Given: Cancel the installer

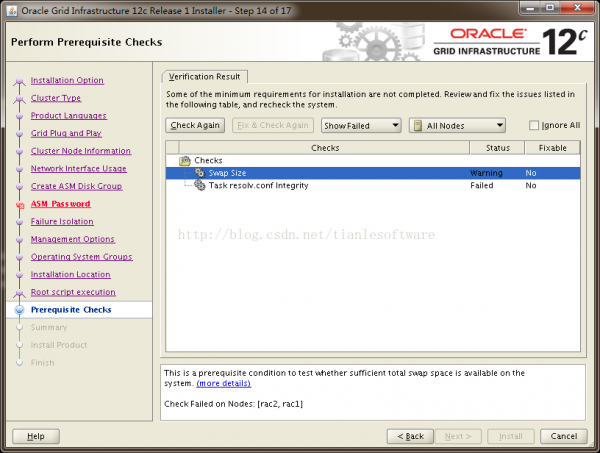Looking at the screenshot, I should (564, 436).
